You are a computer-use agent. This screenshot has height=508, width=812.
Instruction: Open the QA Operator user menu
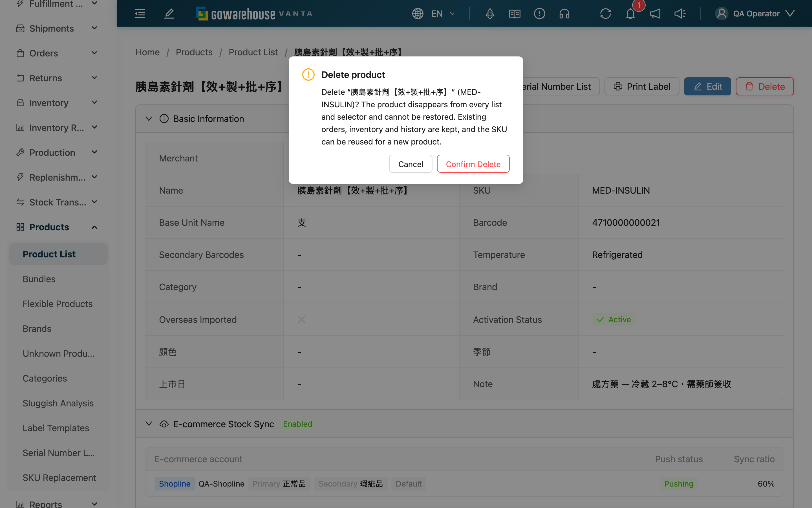click(x=755, y=14)
